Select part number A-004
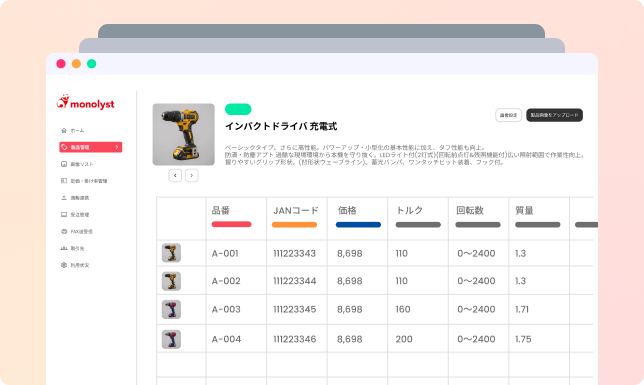 click(x=226, y=339)
